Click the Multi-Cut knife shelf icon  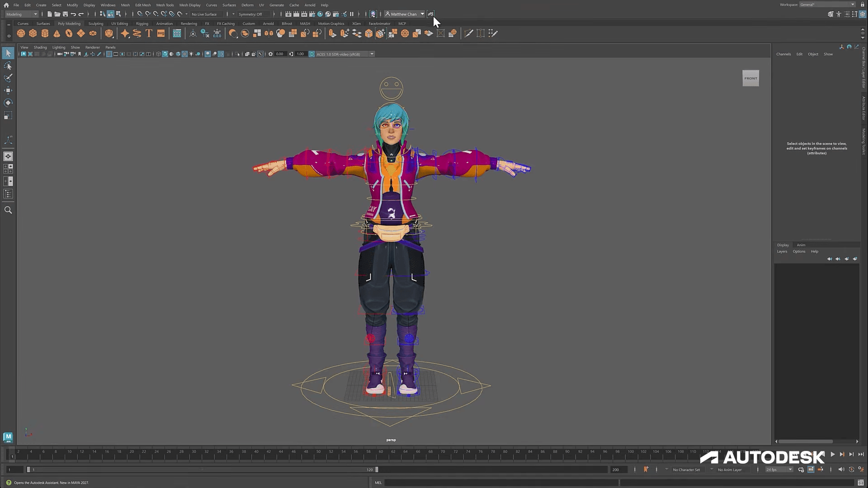468,33
